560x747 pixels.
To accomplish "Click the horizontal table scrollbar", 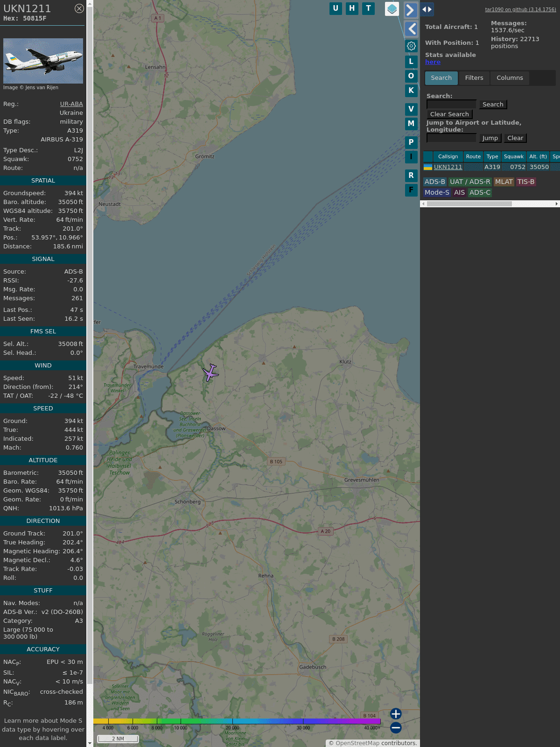I will point(469,204).
